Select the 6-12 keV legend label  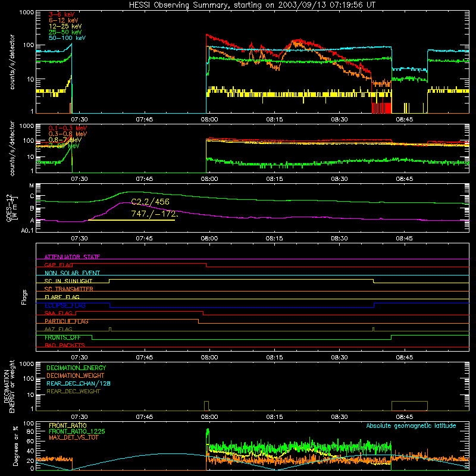pyautogui.click(x=64, y=20)
